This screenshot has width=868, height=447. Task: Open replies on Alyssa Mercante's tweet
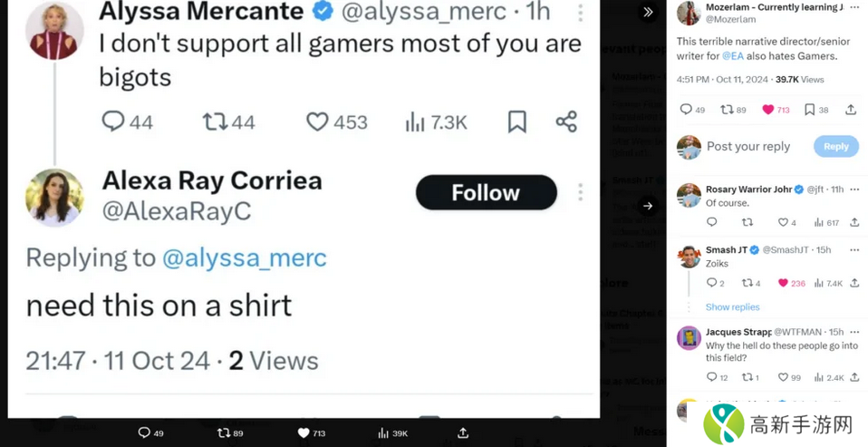coord(113,121)
